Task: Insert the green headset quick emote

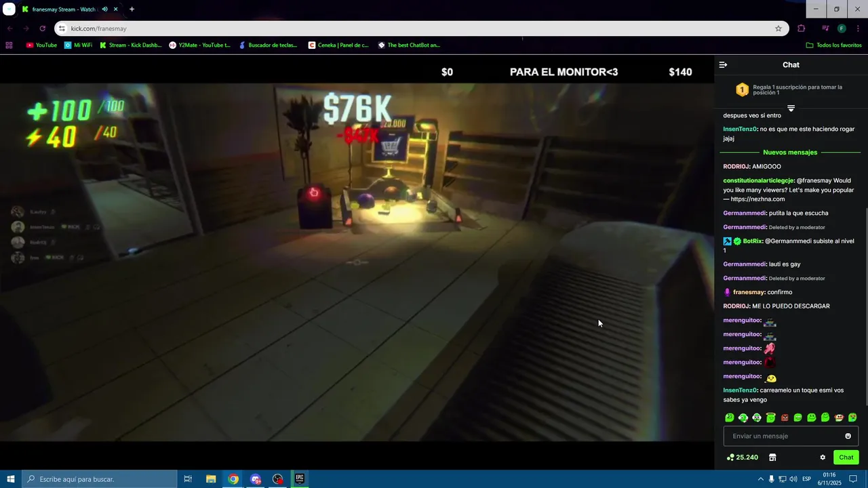Action: (743, 418)
